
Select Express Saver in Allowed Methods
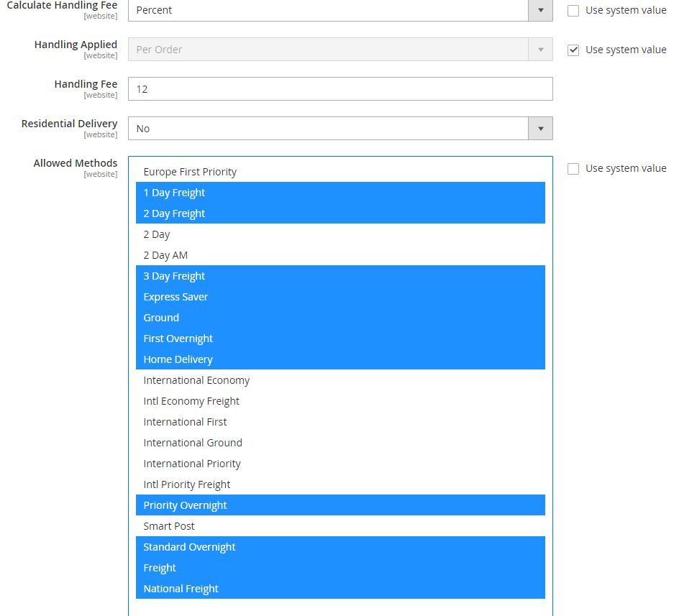pyautogui.click(x=176, y=297)
